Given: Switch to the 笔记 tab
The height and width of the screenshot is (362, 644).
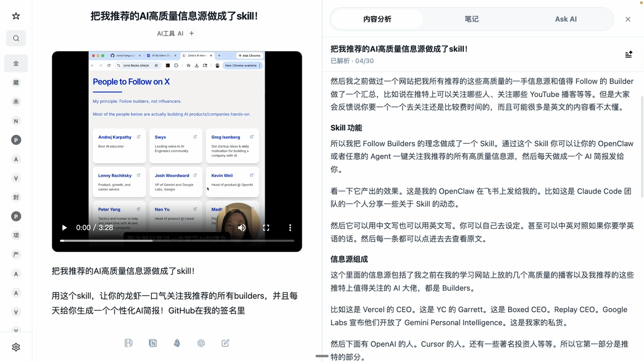Looking at the screenshot, I should tap(471, 19).
